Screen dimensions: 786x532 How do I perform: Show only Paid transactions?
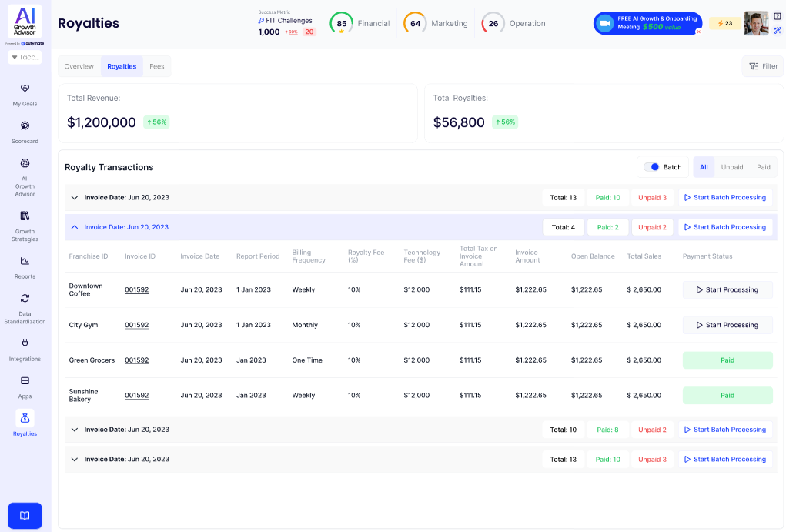click(763, 167)
